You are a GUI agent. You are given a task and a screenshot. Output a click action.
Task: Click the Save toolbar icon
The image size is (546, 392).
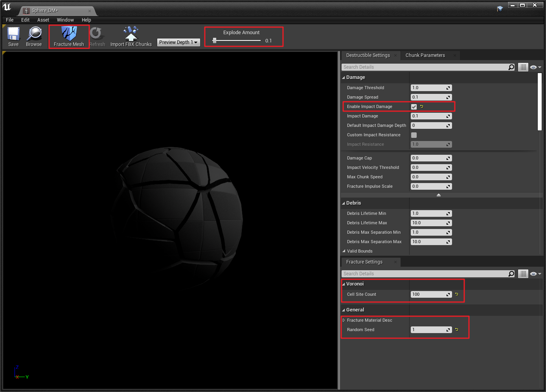tap(13, 37)
